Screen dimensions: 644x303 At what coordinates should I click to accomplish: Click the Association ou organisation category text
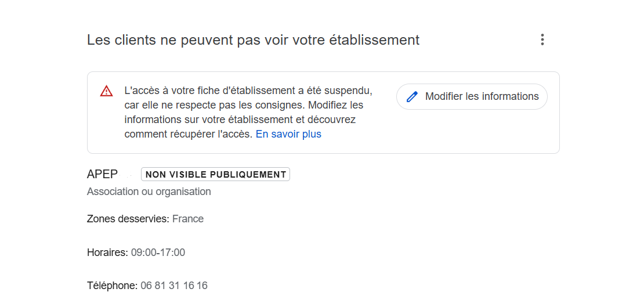149,192
